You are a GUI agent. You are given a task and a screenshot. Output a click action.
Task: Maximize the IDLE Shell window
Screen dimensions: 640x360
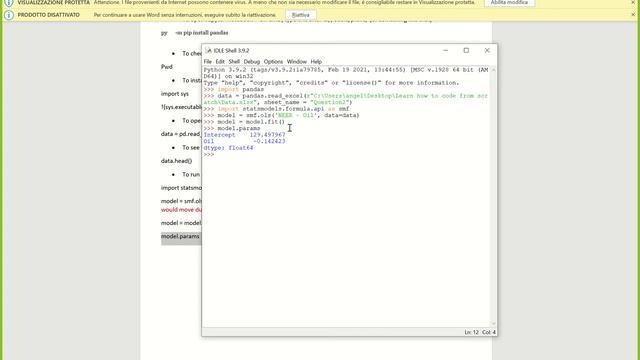click(466, 51)
